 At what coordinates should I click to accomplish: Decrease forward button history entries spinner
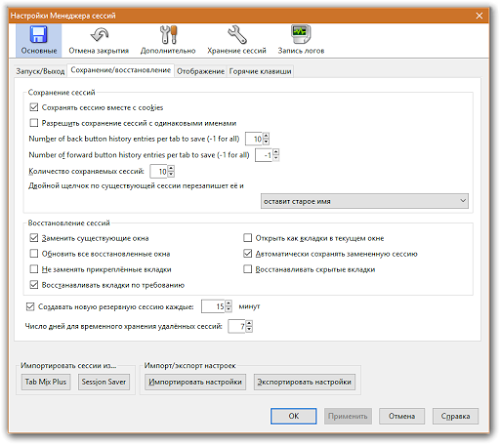point(276,158)
